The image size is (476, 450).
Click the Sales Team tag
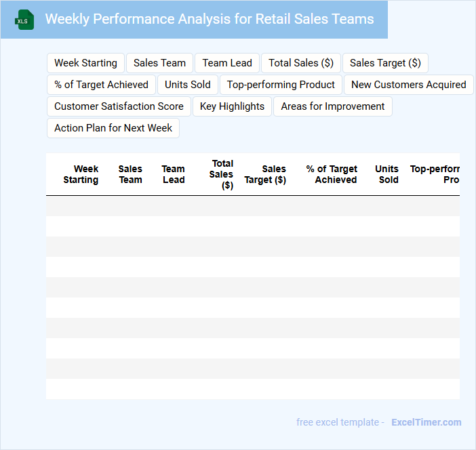pyautogui.click(x=159, y=63)
